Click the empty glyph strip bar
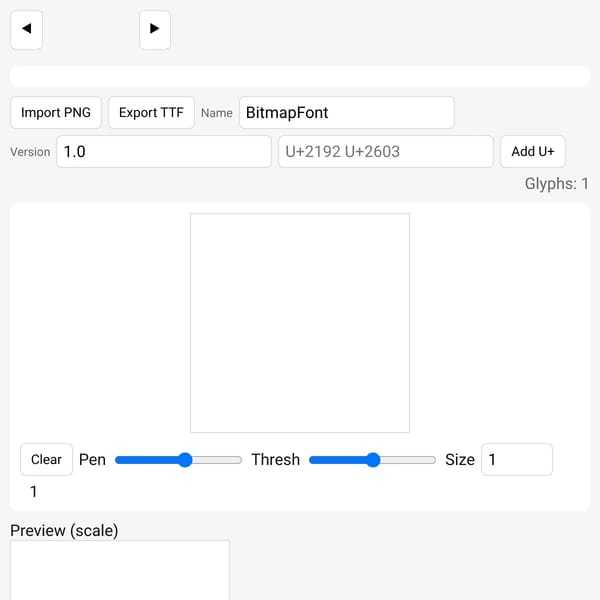This screenshot has height=600, width=600. (300, 76)
